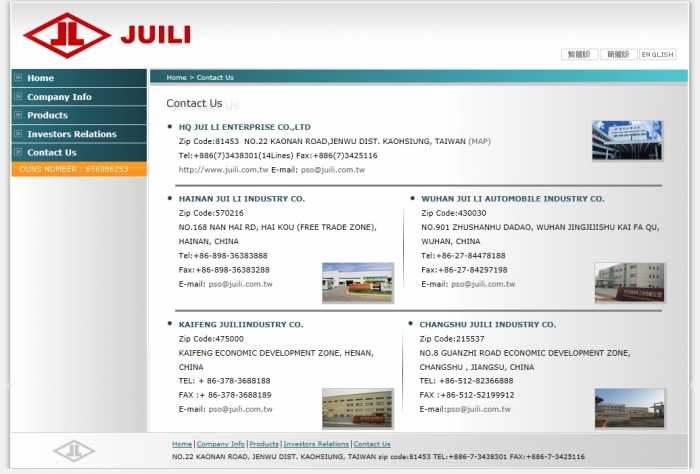Click the Hainan office email link
The image size is (700, 474).
point(241,284)
